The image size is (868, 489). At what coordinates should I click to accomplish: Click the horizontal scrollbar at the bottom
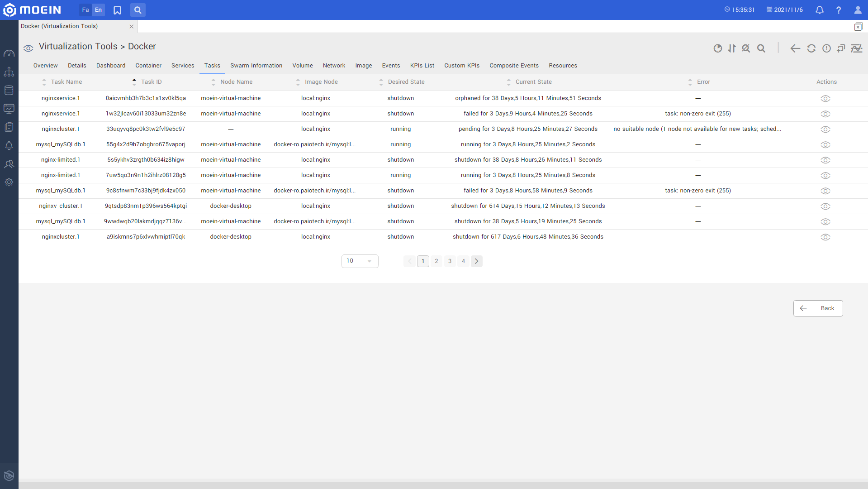pyautogui.click(x=443, y=485)
